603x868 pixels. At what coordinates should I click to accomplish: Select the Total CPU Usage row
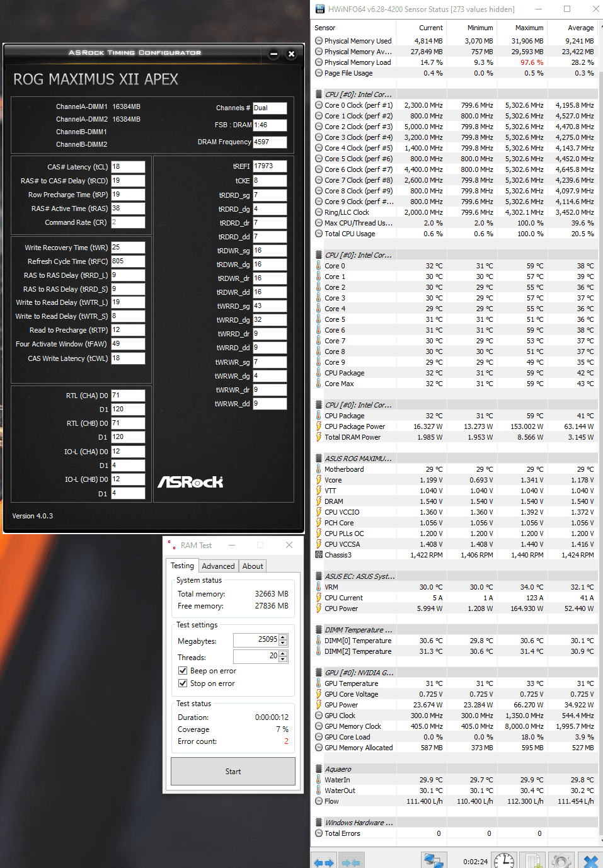455,234
